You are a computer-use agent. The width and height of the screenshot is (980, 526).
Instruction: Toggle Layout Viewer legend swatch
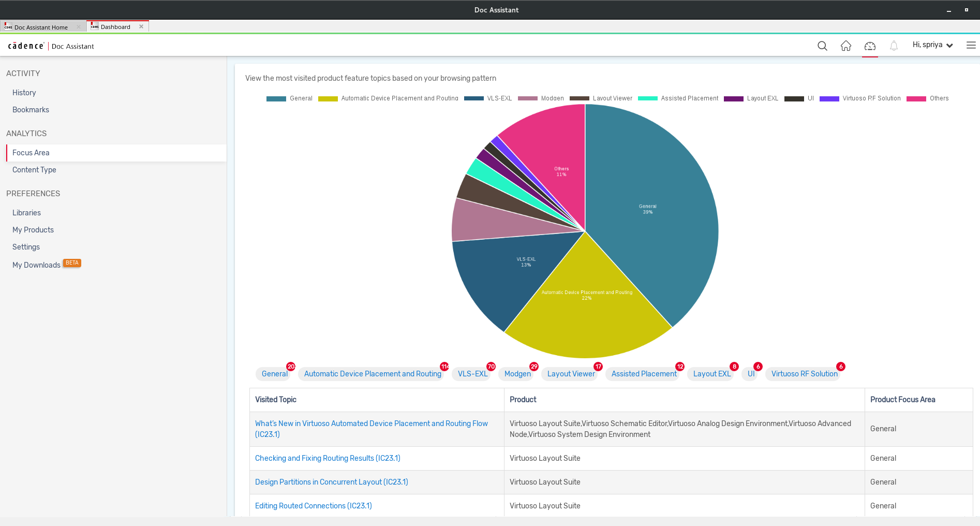tap(580, 99)
